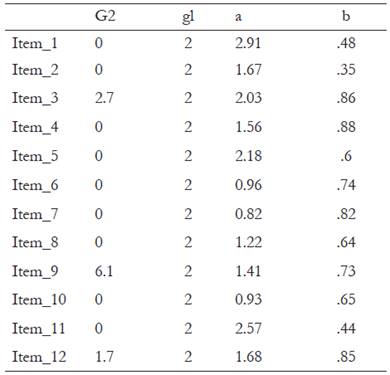This screenshot has height=375, width=390.
Task: Select the Item_3 row label
Action: point(35,98)
